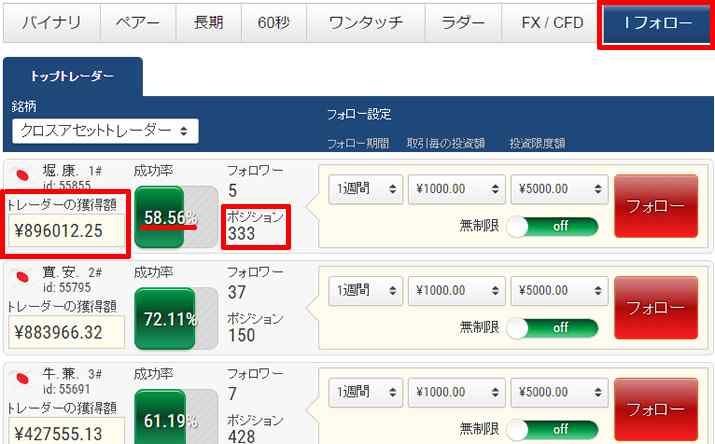Open ¥5000.00 limit dropdown for trader id 55855
Screen dimensions: 715x444
click(x=560, y=189)
